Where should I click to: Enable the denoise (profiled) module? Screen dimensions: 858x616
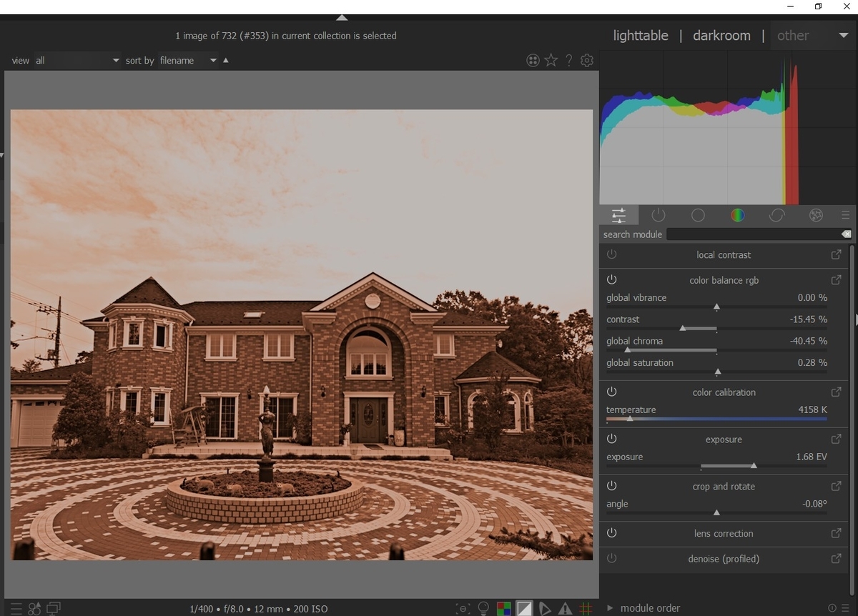pyautogui.click(x=611, y=559)
